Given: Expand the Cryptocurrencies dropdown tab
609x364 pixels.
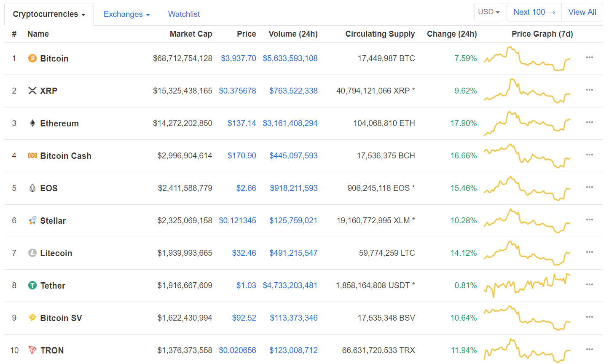Looking at the screenshot, I should click(x=49, y=14).
